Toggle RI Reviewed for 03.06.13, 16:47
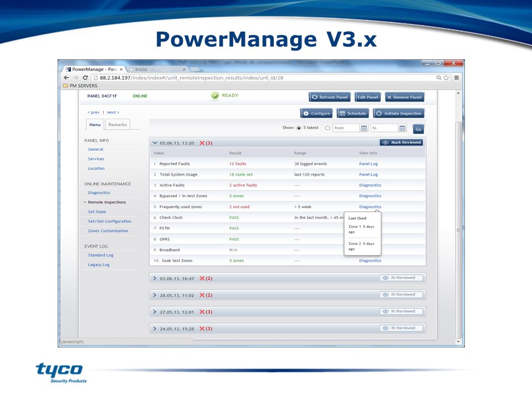The image size is (532, 399). coord(401,278)
